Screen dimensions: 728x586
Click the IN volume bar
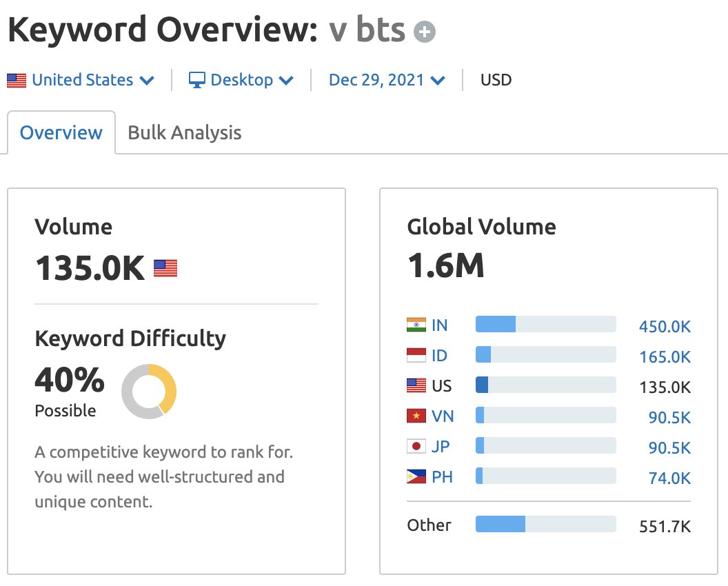545,324
